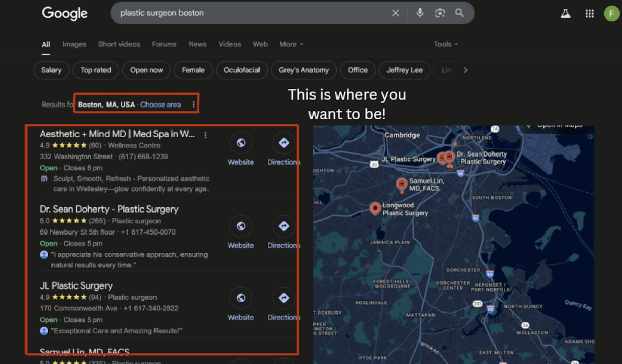Click review quote about conservative approach

tap(129, 260)
